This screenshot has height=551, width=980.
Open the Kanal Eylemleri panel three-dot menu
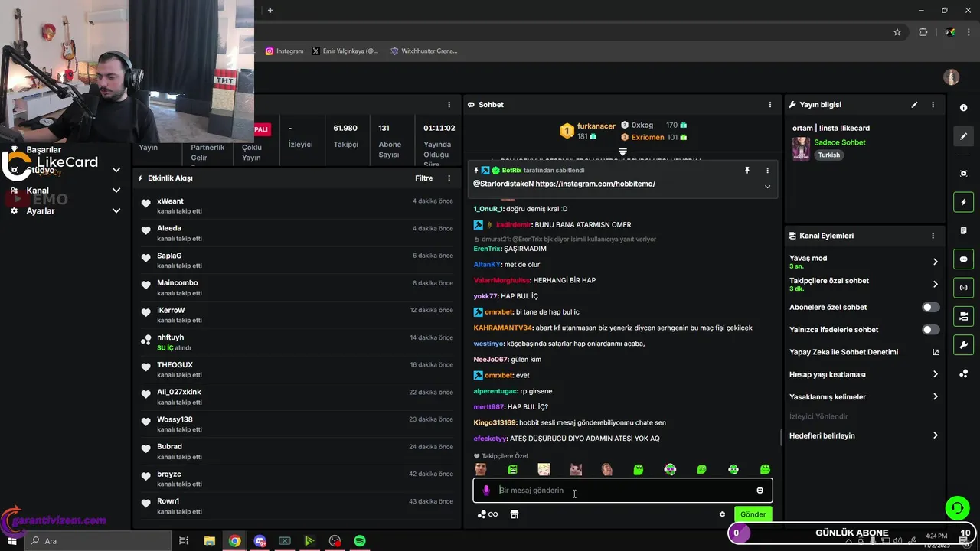pos(933,236)
